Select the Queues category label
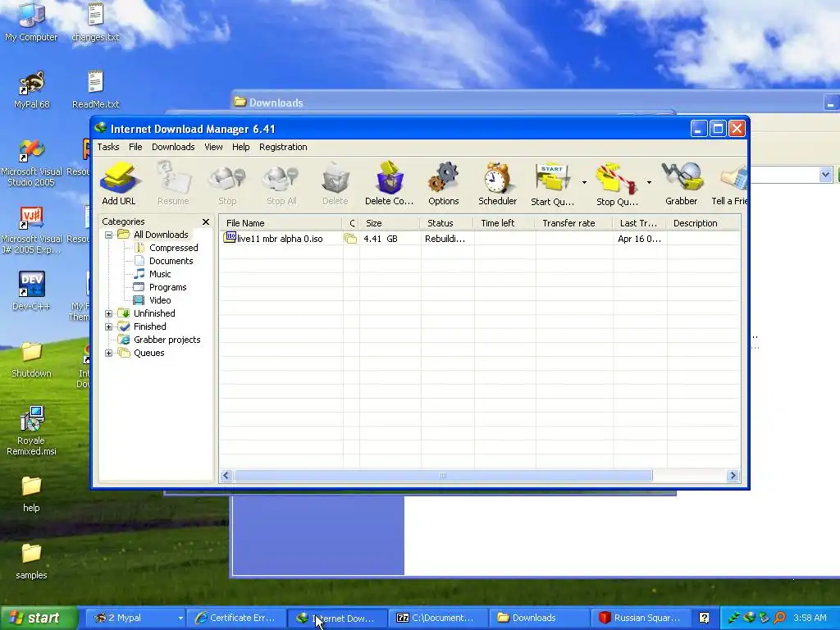 pos(149,353)
